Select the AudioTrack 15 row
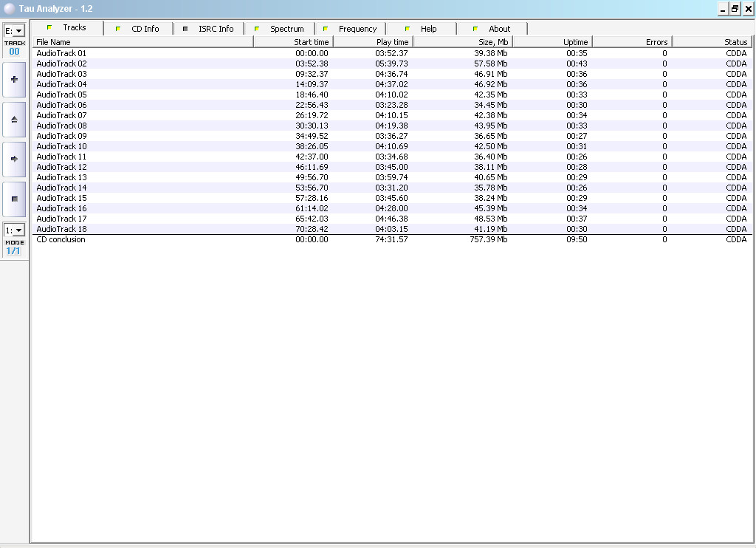 click(x=392, y=198)
